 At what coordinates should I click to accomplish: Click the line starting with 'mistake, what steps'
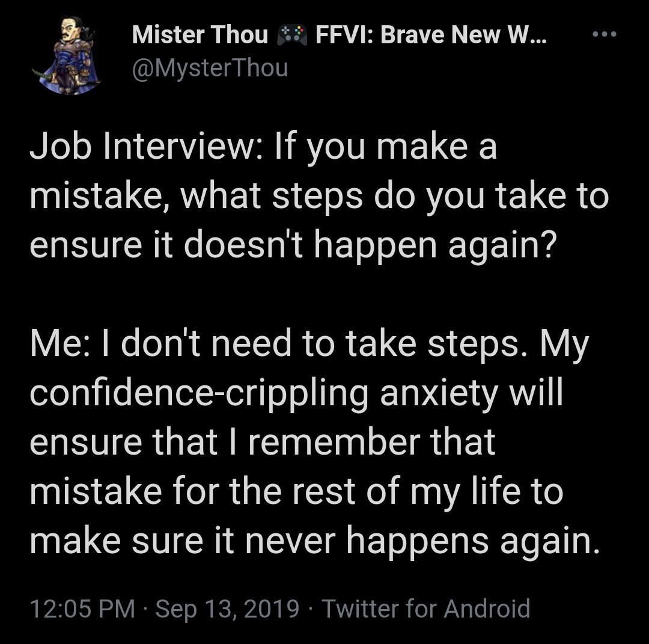pos(318,197)
